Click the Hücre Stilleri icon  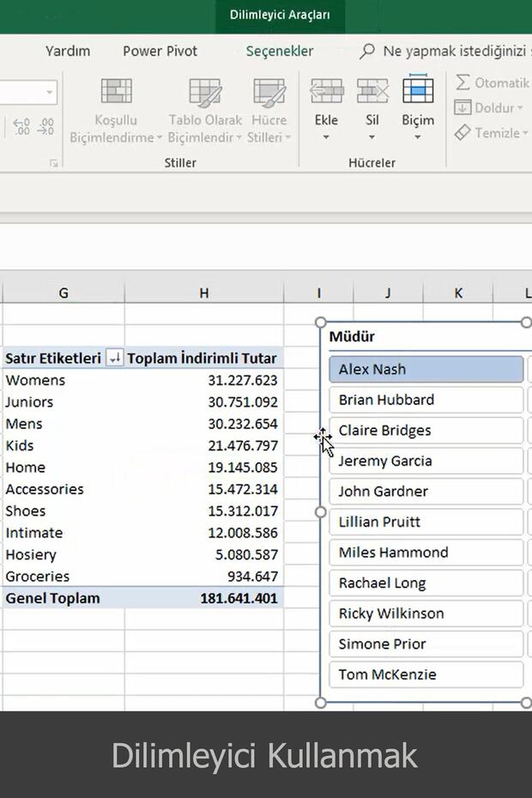(x=269, y=93)
